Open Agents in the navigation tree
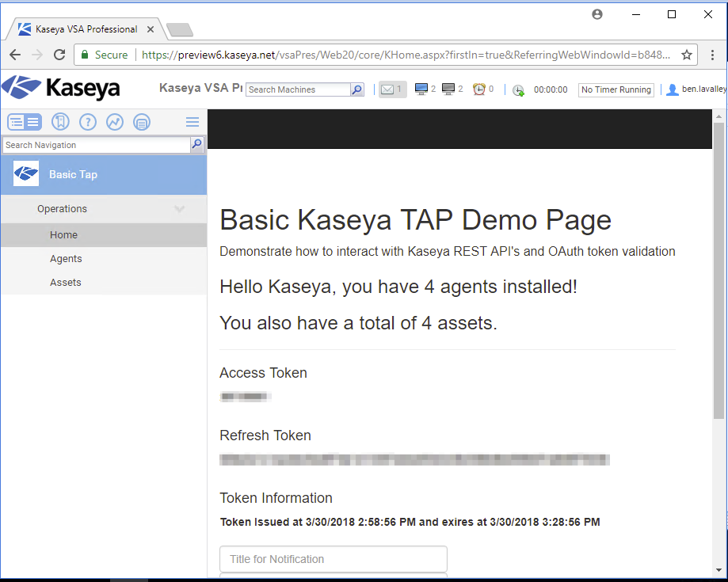728x582 pixels. coord(104,258)
